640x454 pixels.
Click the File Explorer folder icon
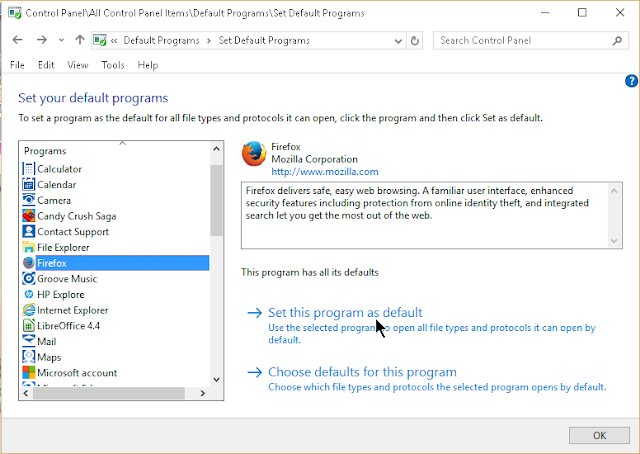click(29, 247)
